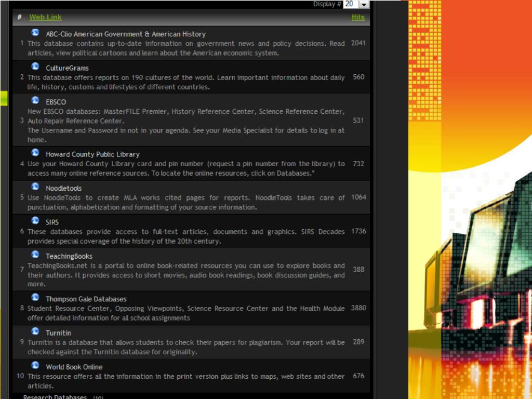Open the Noodletools link
This screenshot has width=532, height=399.
pos(64,188)
